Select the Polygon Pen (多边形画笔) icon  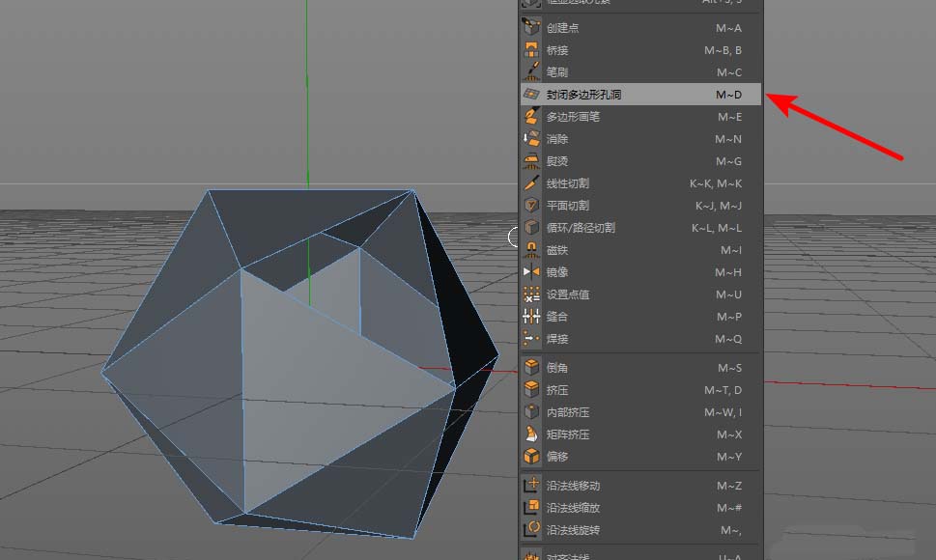(530, 117)
